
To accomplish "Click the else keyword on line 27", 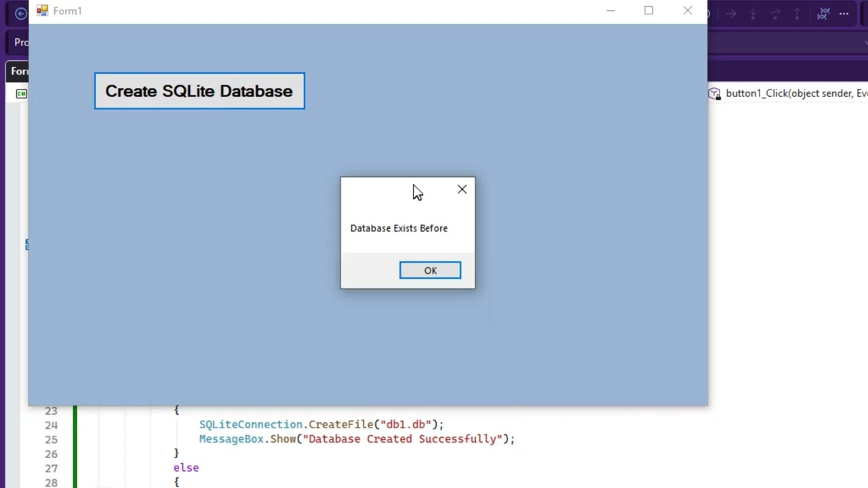I will tap(186, 468).
